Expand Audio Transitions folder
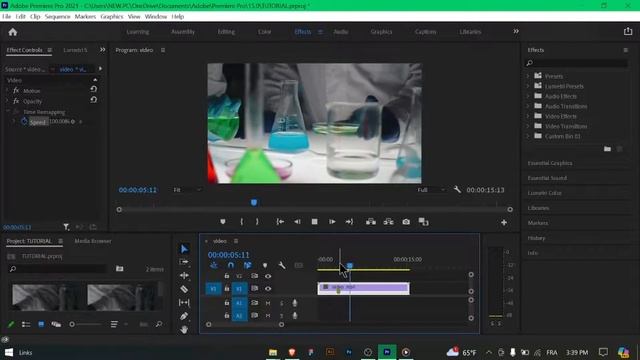Image resolution: width=640 pixels, height=360 pixels. click(x=527, y=106)
